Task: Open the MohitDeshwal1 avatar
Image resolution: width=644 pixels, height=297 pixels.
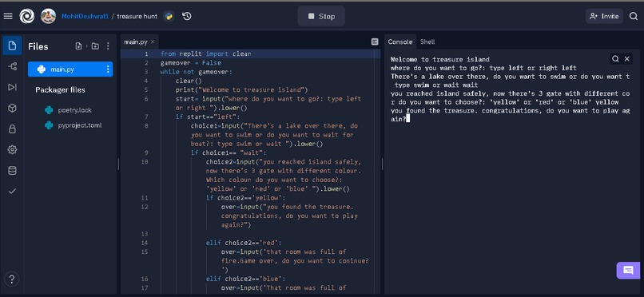Action: click(48, 17)
